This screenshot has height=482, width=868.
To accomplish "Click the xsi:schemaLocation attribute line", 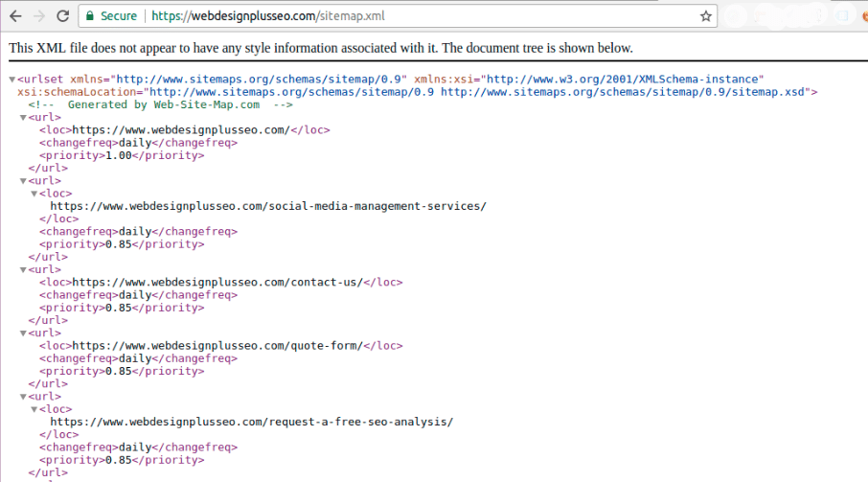I will [x=418, y=92].
